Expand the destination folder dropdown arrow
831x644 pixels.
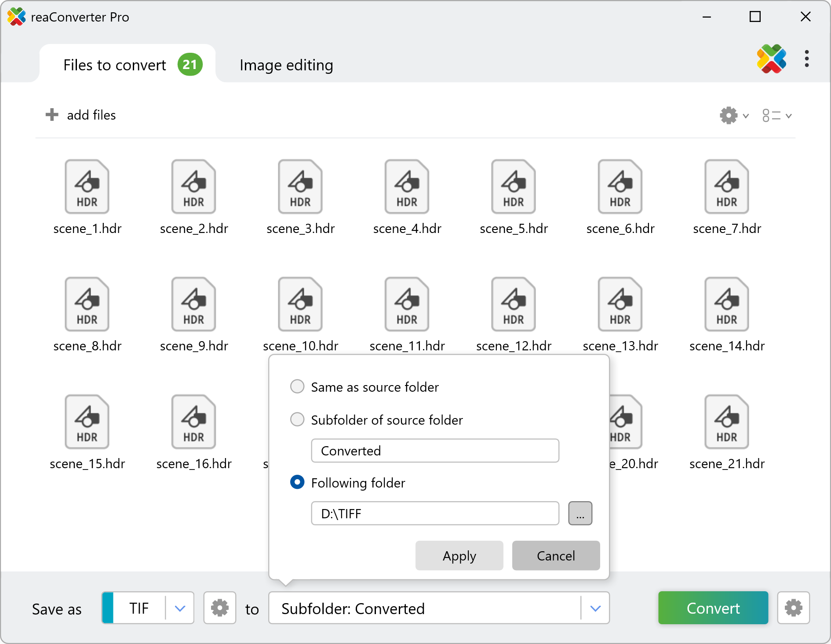(x=595, y=608)
